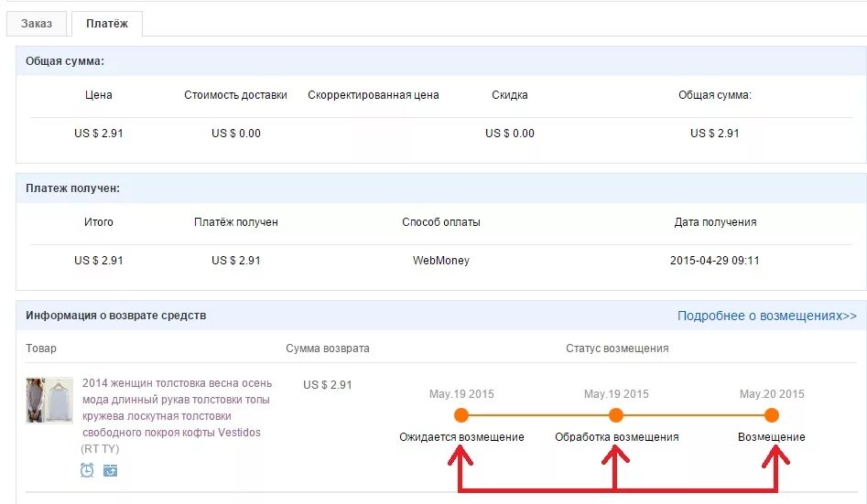This screenshot has width=867, height=504.
Task: Click the refund box icon under product
Action: tap(111, 470)
